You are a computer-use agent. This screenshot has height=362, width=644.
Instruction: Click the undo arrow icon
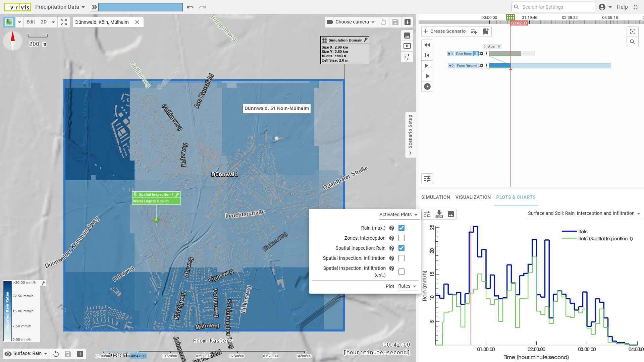coord(190,7)
